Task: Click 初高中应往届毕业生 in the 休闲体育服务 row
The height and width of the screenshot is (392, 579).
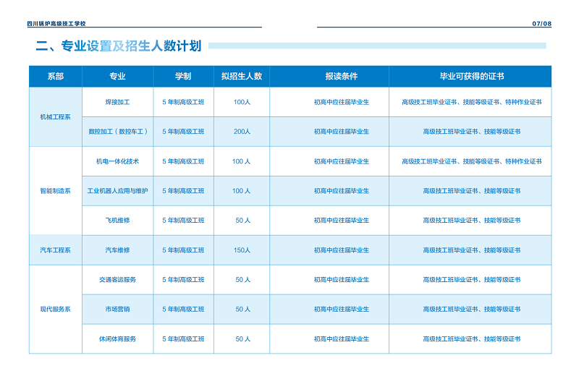Action: point(341,339)
